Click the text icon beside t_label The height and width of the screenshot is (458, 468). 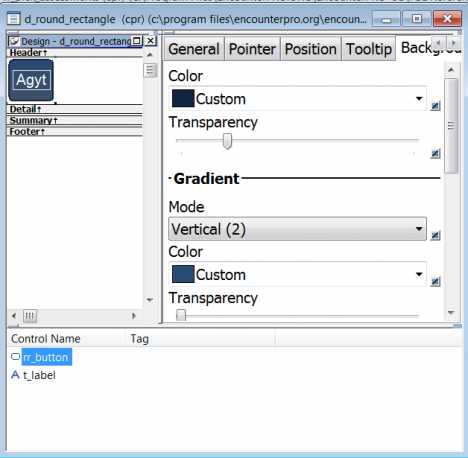click(x=15, y=375)
